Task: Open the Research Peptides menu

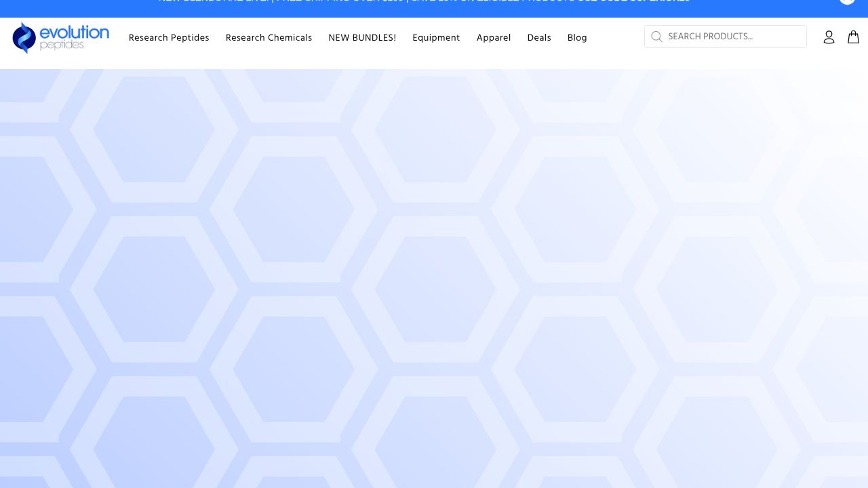Action: pyautogui.click(x=169, y=38)
